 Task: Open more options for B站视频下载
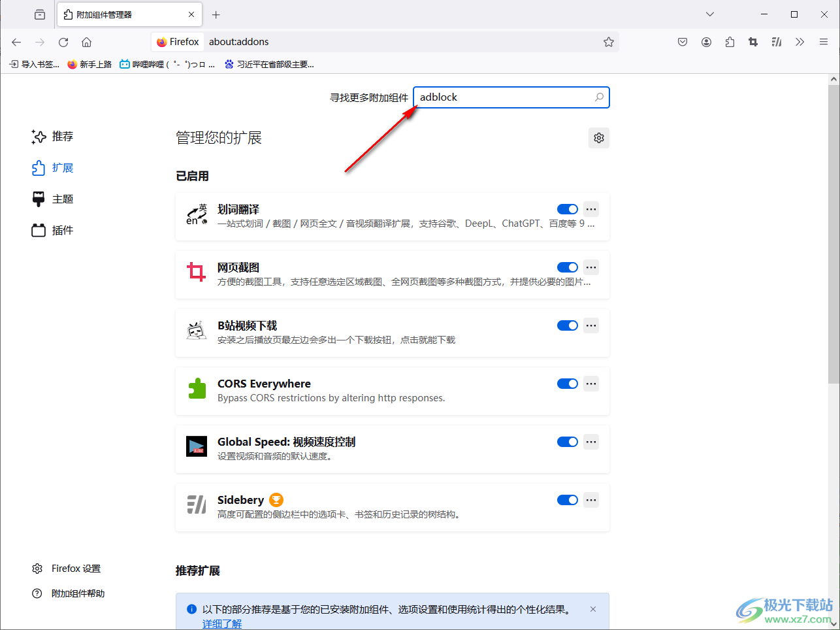click(x=591, y=325)
